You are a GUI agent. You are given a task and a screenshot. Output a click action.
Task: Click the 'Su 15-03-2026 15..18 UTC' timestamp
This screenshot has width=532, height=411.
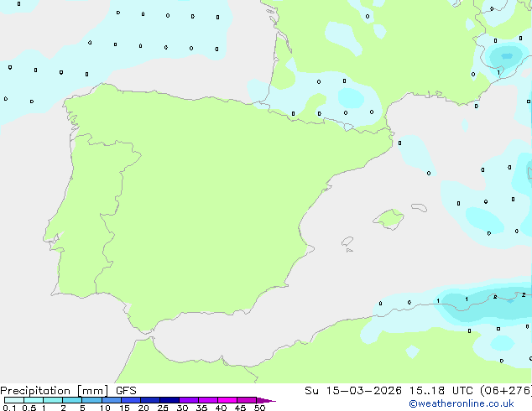click(389, 391)
